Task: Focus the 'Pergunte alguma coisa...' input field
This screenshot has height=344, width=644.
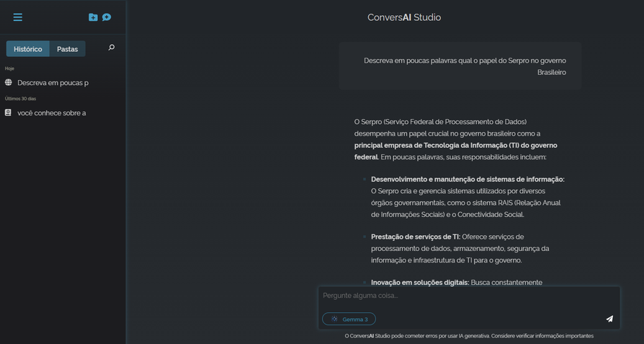Action: [461, 296]
